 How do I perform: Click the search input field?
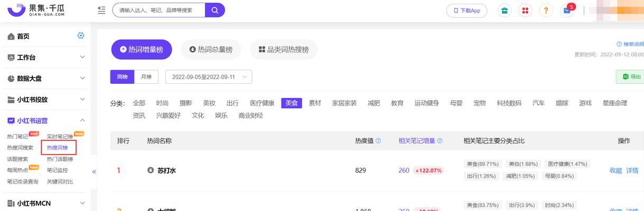pyautogui.click(x=158, y=10)
